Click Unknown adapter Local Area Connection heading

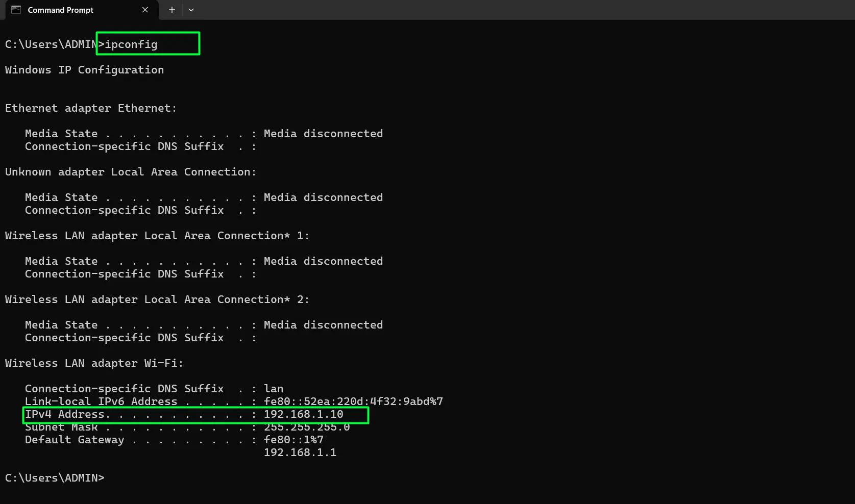(130, 172)
